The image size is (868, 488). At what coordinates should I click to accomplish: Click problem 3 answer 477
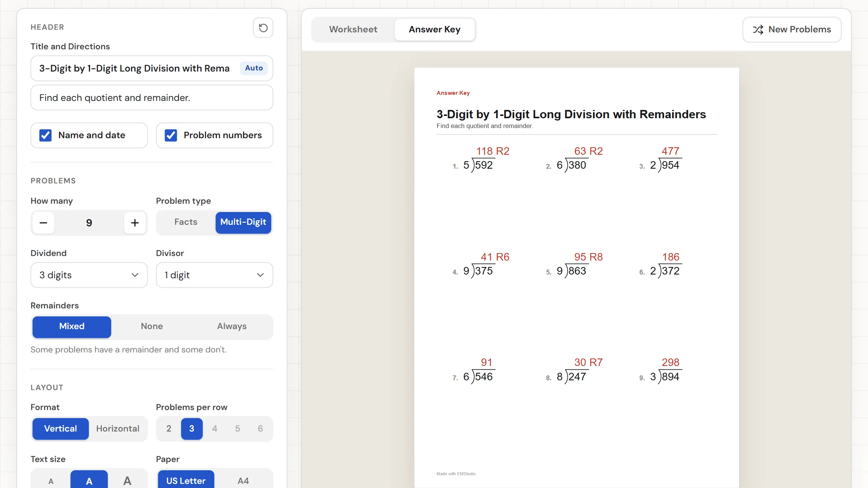(671, 151)
